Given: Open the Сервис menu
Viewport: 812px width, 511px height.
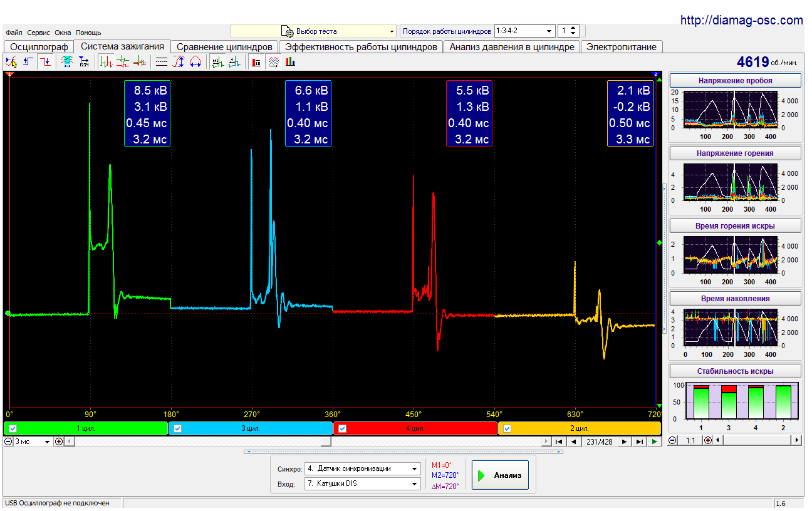Looking at the screenshot, I should point(39,33).
